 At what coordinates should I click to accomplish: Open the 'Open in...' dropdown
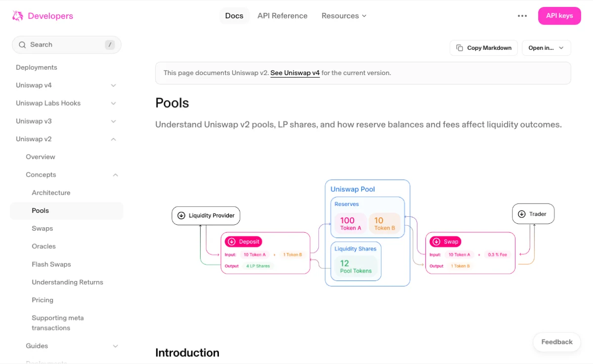click(547, 48)
